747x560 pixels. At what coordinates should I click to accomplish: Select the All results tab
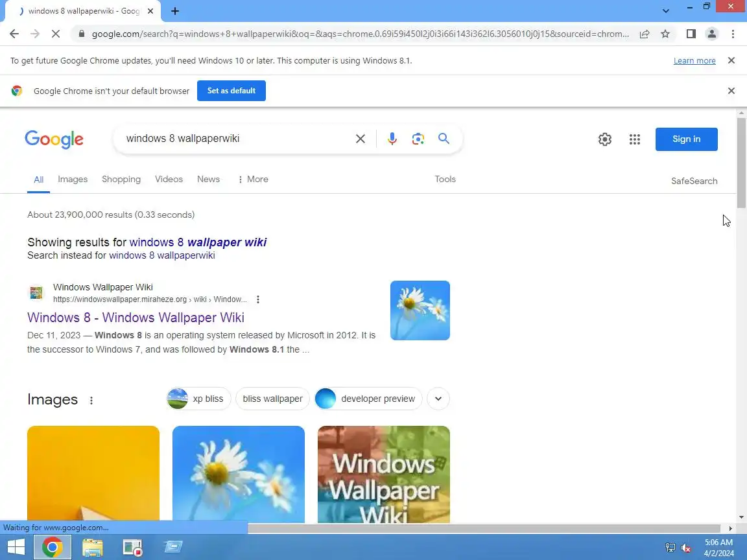tap(39, 180)
